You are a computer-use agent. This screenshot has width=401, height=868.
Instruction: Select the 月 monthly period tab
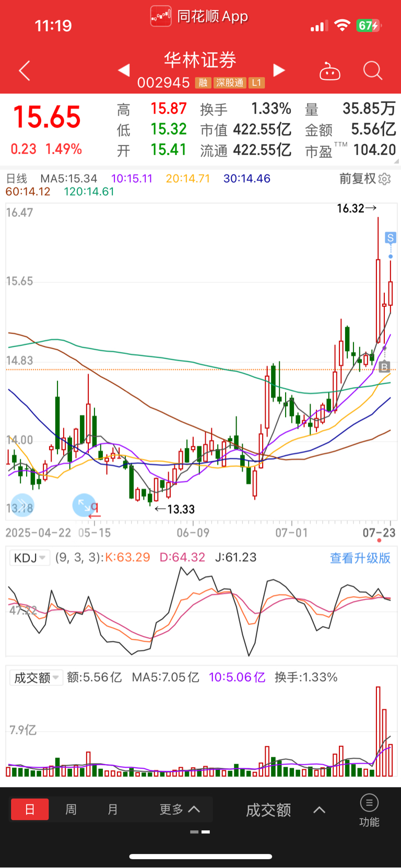point(112,810)
